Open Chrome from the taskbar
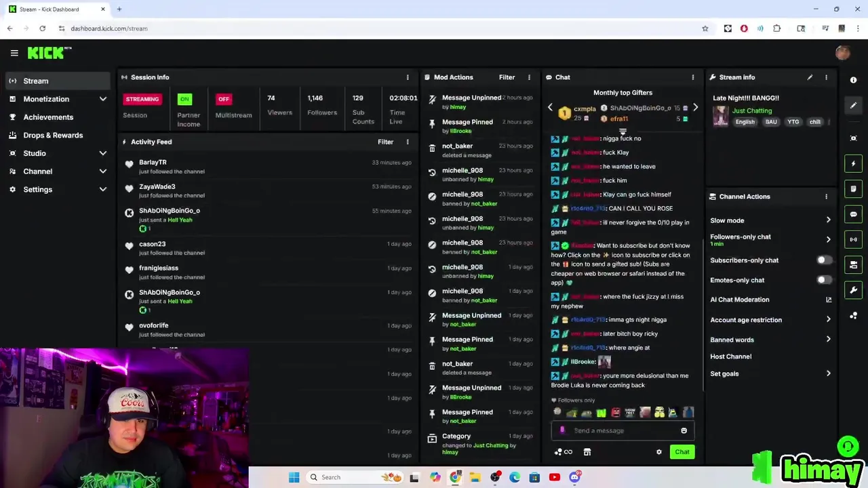The width and height of the screenshot is (868, 488). click(x=455, y=477)
